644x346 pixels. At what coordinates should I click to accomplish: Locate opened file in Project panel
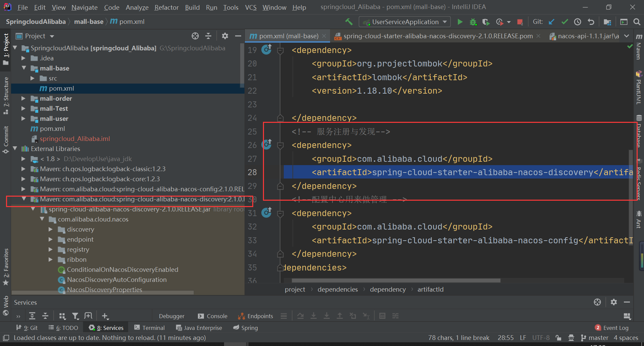point(195,36)
